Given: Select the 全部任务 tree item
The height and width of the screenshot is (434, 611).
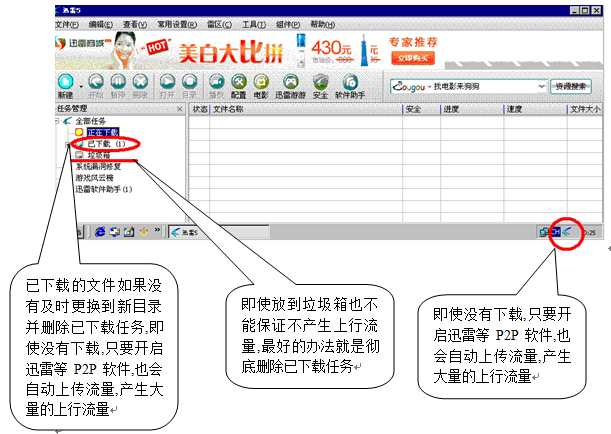Looking at the screenshot, I should (90, 121).
